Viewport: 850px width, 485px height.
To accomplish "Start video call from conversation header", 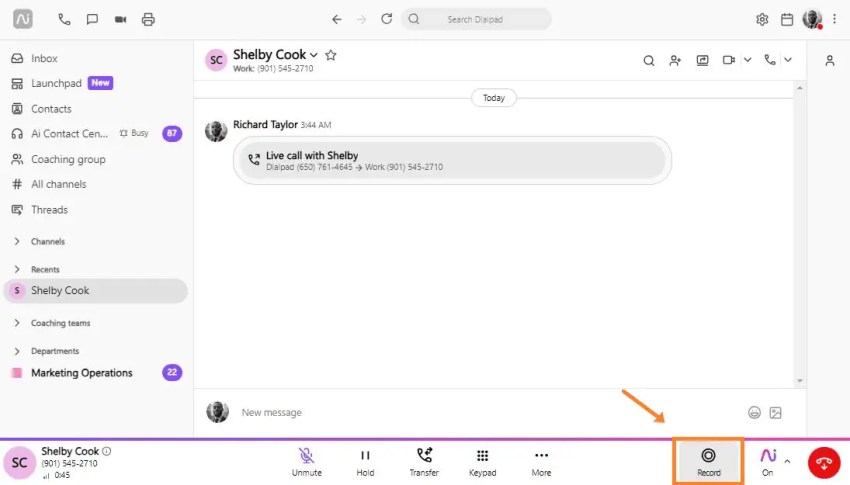I will 729,60.
